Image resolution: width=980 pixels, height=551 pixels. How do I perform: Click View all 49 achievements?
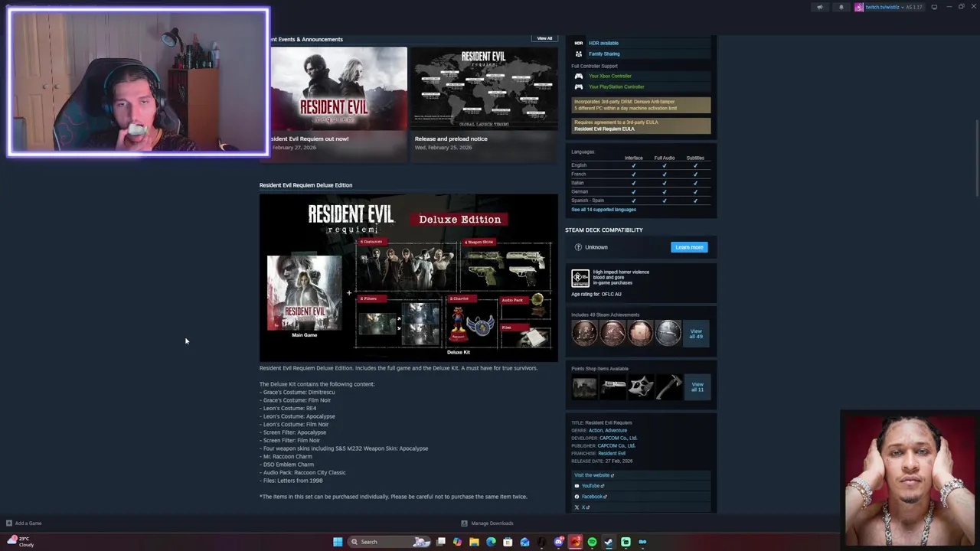coord(696,334)
